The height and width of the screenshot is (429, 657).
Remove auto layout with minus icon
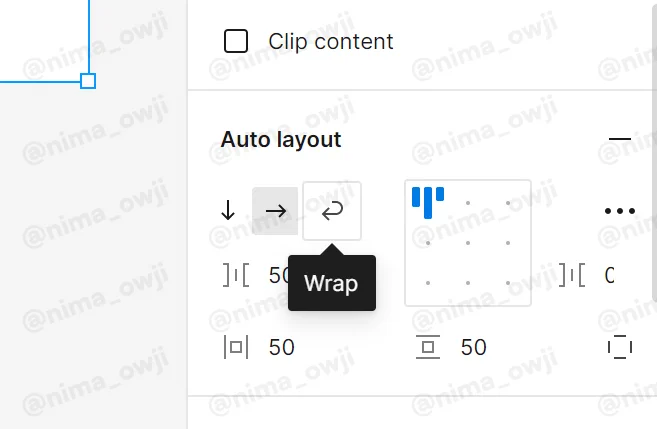click(x=620, y=139)
